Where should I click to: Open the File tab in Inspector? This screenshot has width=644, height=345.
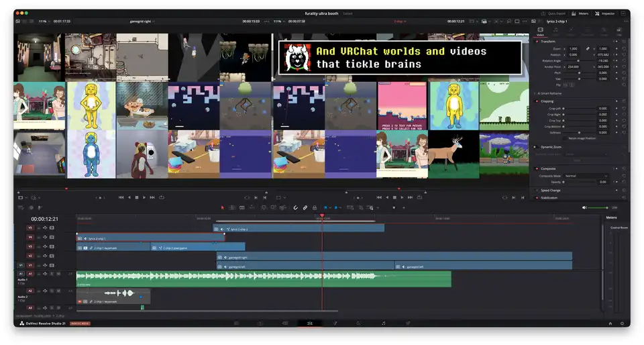(x=619, y=32)
